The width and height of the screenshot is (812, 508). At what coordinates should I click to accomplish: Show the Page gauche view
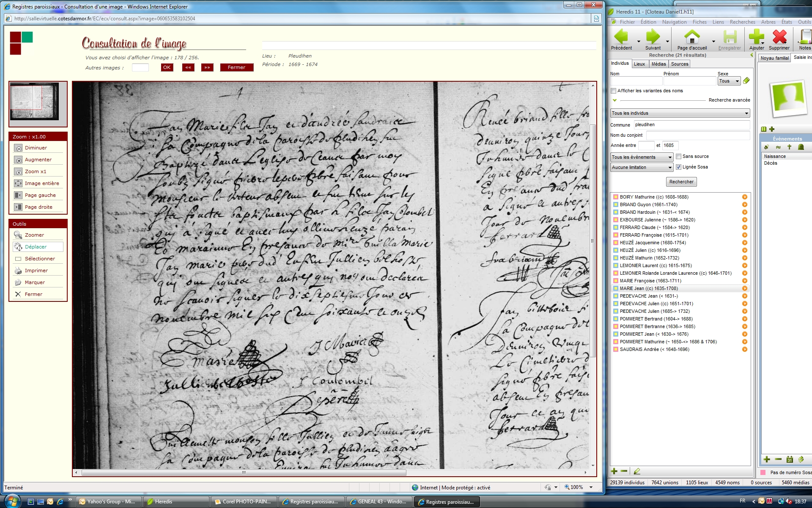coord(40,195)
